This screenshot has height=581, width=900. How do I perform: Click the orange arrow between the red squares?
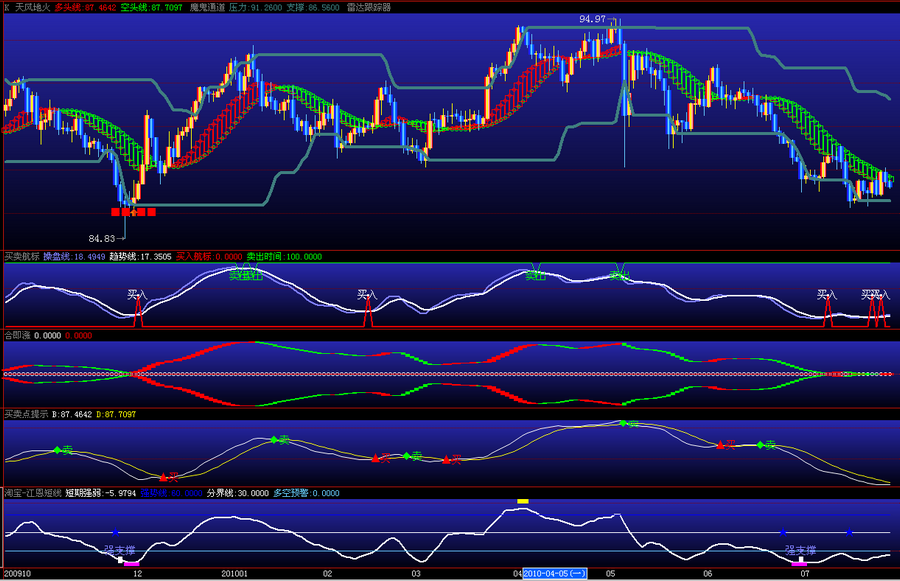coord(134,212)
